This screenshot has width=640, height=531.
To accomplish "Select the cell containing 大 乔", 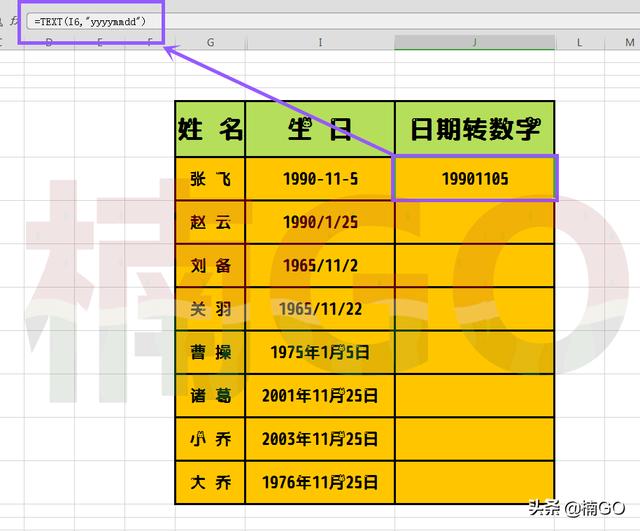I will (210, 482).
